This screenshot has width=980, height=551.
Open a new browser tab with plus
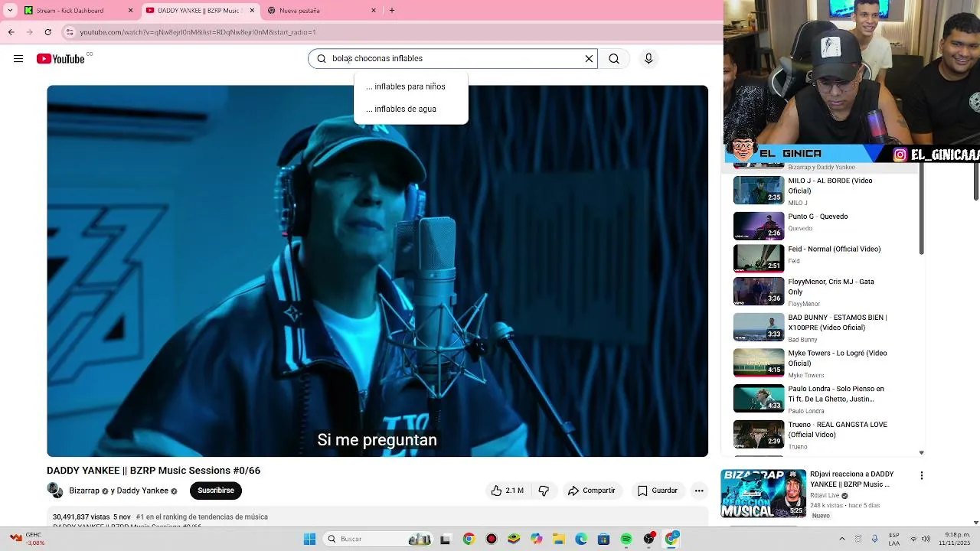pos(392,11)
